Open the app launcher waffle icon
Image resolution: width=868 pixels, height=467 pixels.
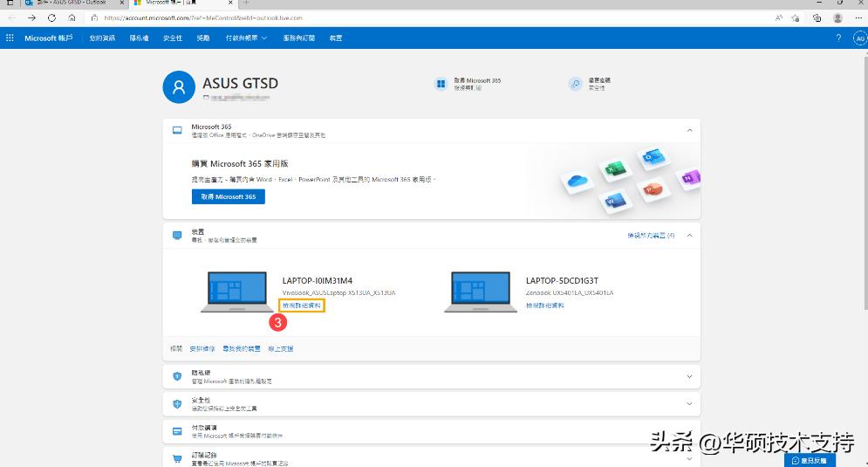pyautogui.click(x=10, y=38)
